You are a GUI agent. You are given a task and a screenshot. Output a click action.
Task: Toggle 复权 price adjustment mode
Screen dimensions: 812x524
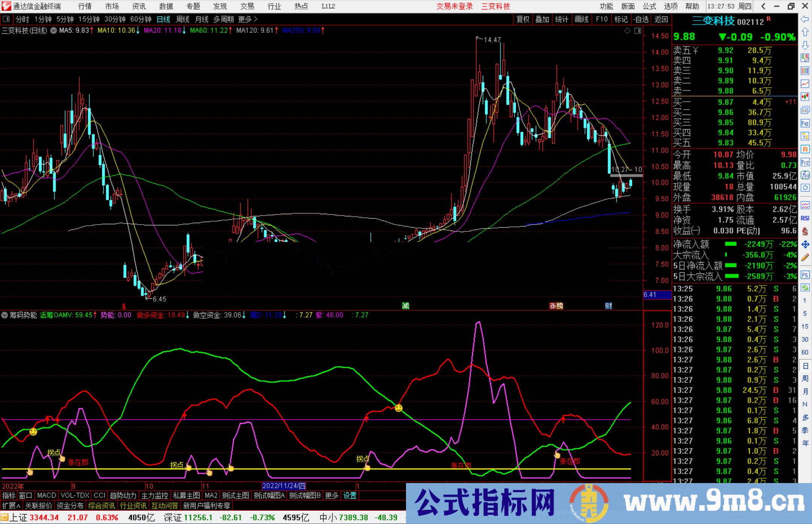point(523,19)
